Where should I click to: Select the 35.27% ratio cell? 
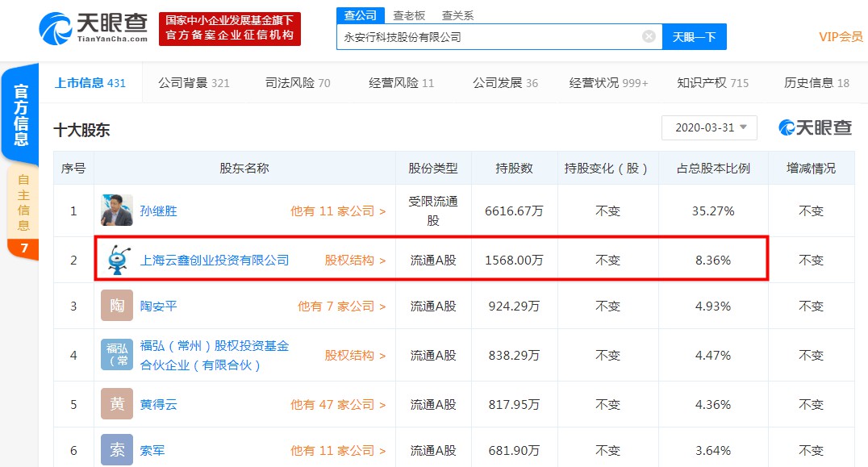[x=713, y=211]
